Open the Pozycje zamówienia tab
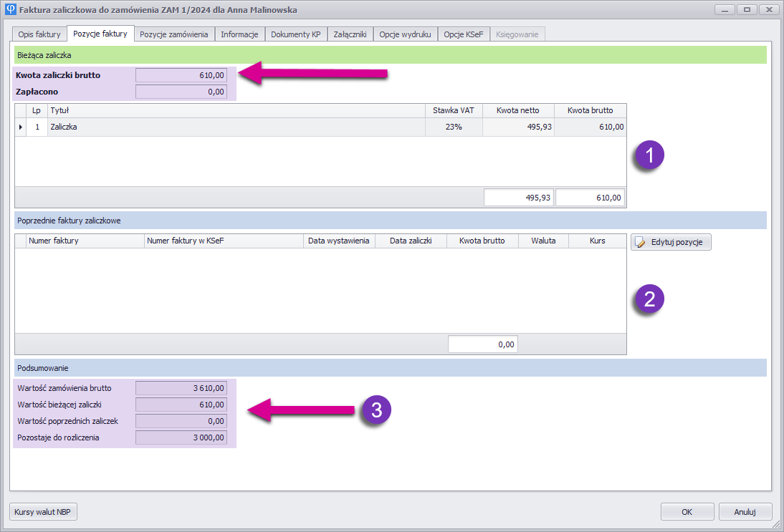 (174, 34)
